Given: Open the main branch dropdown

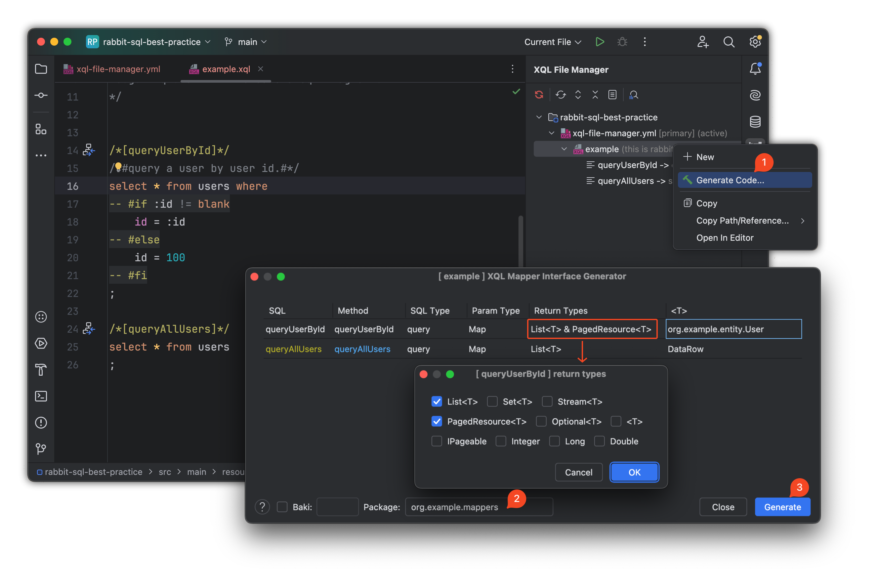Looking at the screenshot, I should point(246,42).
